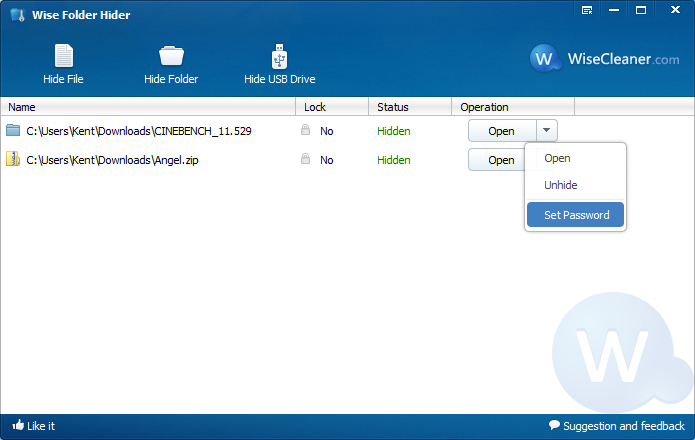This screenshot has height=440, width=695.
Task: Click the Status column header
Action: pos(410,107)
